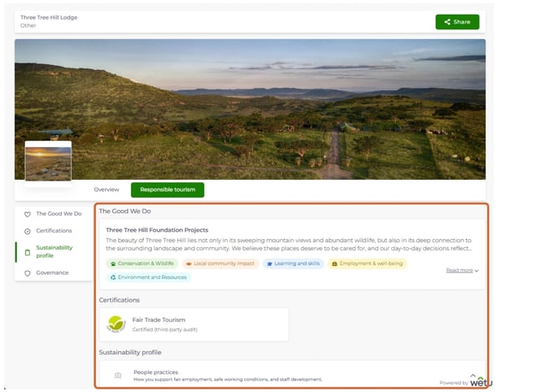The width and height of the screenshot is (545, 392).
Task: Click the handshake icon in Local community tag
Action: (x=189, y=264)
